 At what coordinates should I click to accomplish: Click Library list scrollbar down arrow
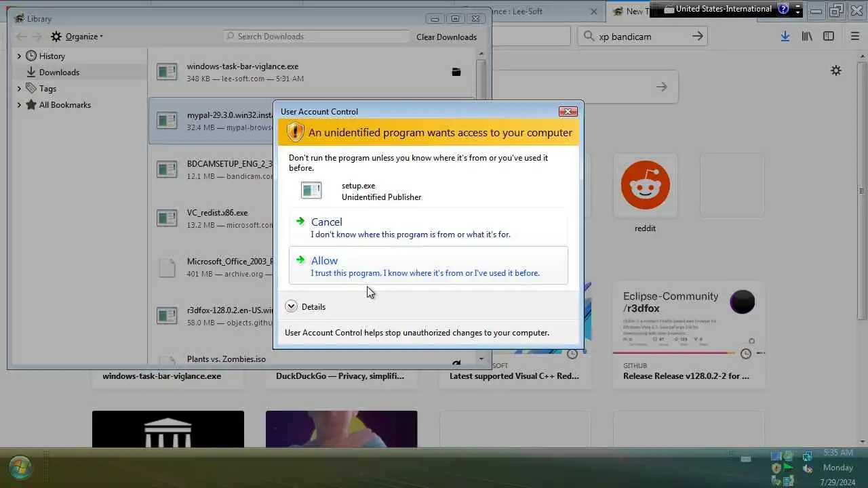[x=481, y=359]
